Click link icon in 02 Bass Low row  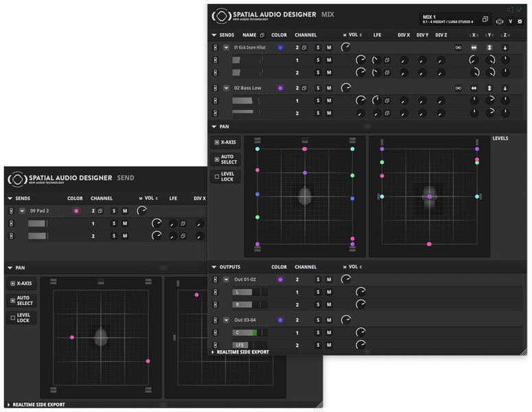[x=458, y=89]
